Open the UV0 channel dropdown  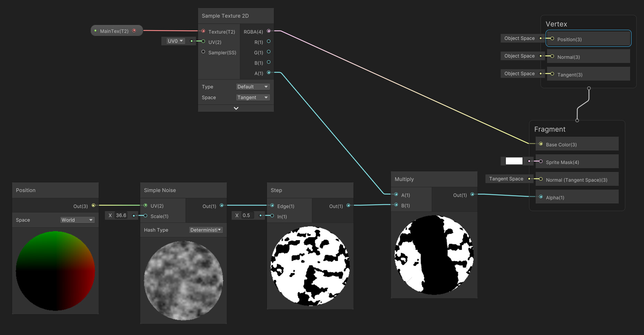(x=175, y=40)
